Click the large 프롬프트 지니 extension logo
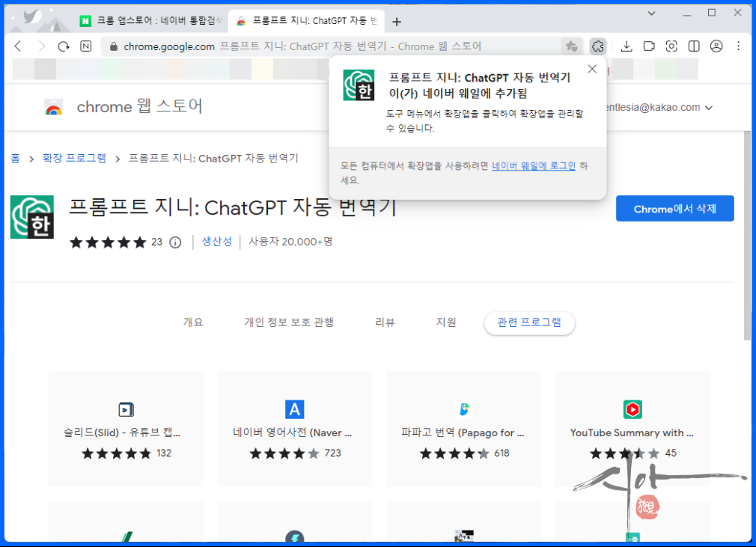This screenshot has height=547, width=756. click(32, 217)
